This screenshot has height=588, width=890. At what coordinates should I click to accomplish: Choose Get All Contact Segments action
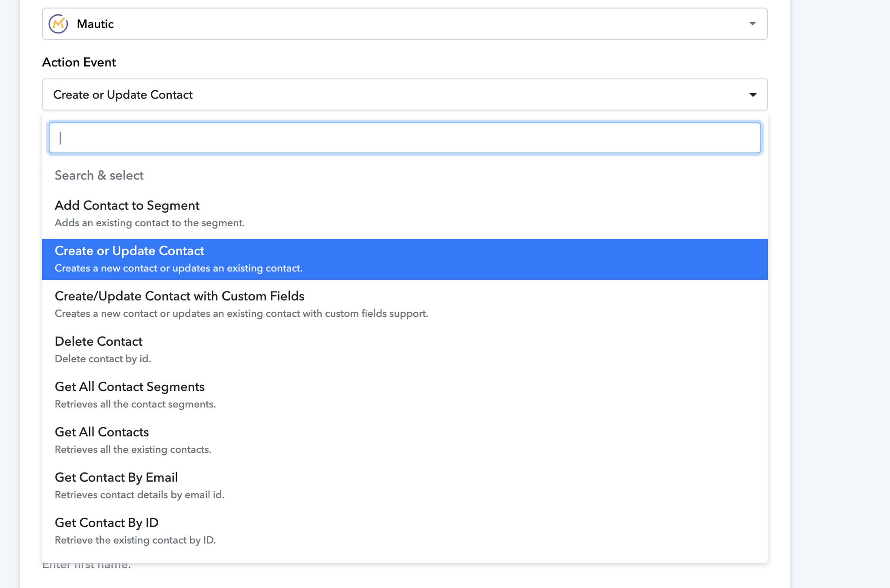tap(405, 395)
